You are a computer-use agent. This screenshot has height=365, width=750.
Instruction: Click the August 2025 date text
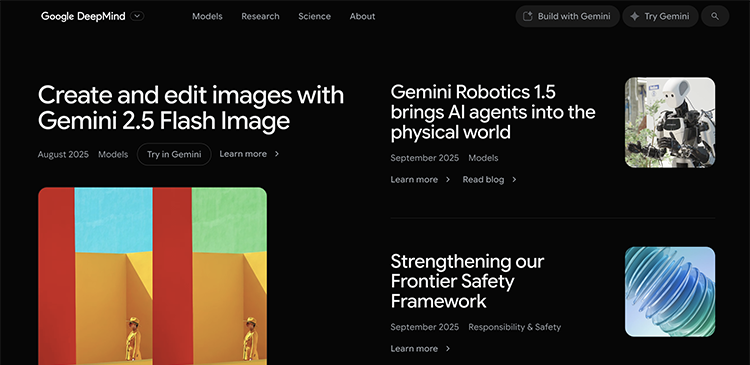coord(63,155)
